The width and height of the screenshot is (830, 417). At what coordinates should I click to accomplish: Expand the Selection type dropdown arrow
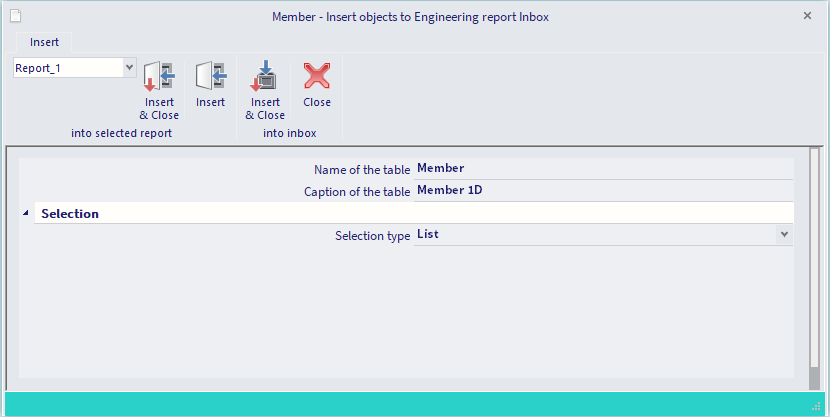784,234
